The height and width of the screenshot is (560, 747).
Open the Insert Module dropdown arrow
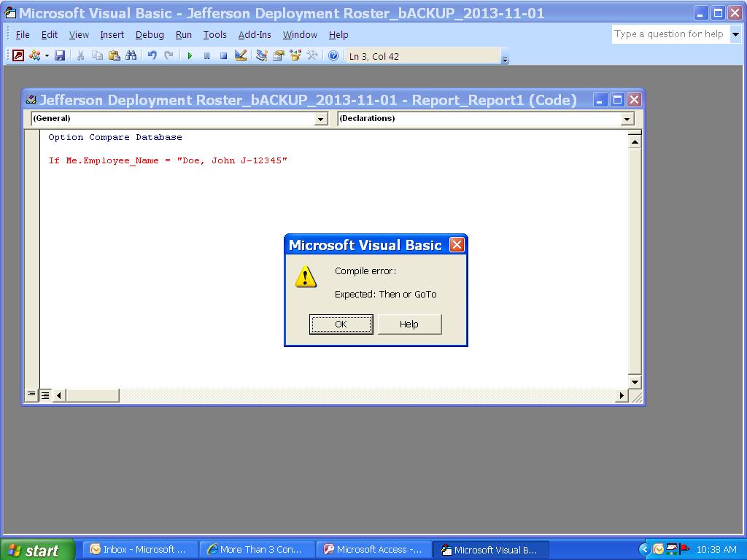click(47, 55)
